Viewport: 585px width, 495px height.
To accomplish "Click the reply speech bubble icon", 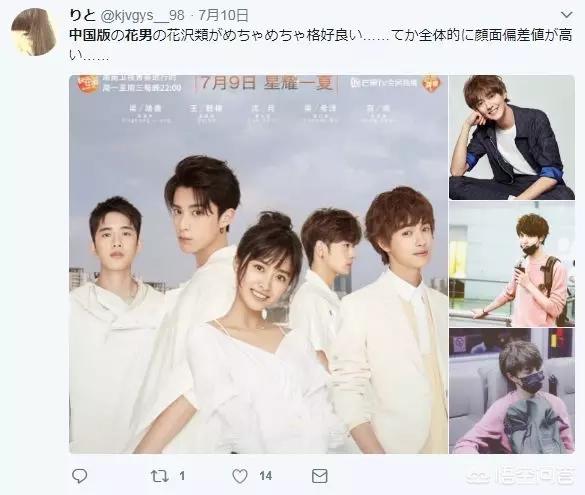I will 79,476.
